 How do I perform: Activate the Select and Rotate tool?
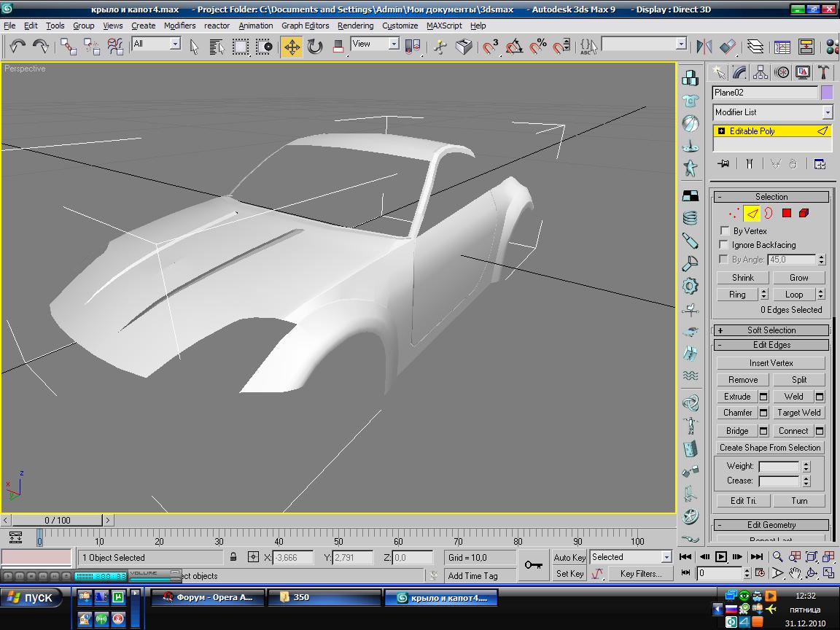click(315, 47)
